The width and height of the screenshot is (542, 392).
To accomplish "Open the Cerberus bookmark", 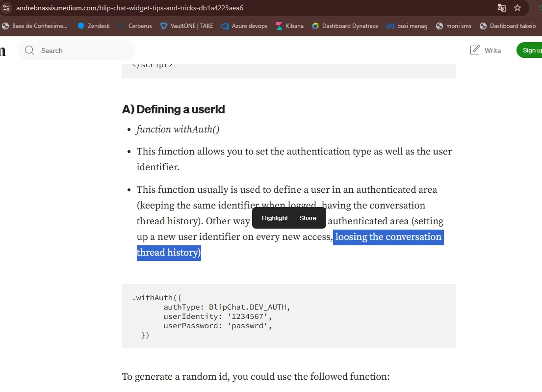I will [135, 26].
